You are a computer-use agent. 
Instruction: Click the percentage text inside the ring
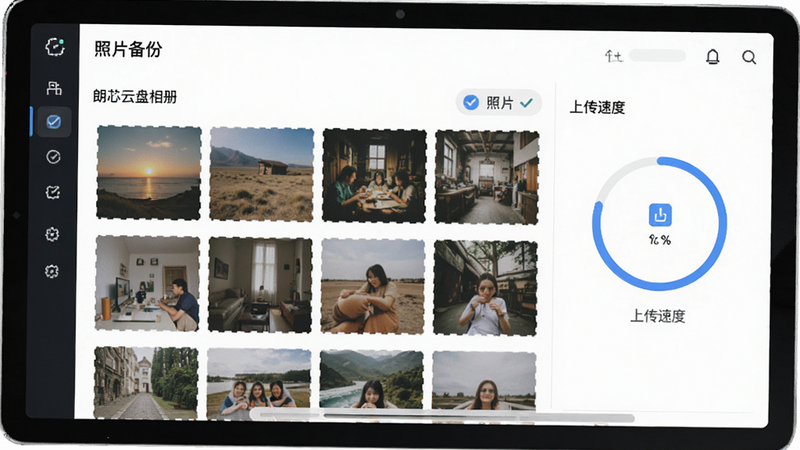(x=660, y=240)
